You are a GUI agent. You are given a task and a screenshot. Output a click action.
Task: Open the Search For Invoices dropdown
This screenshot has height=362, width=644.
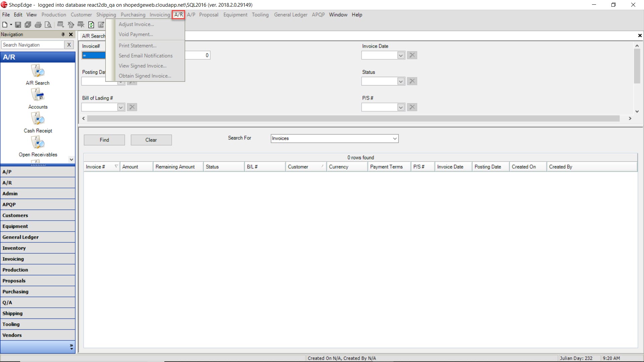click(394, 138)
